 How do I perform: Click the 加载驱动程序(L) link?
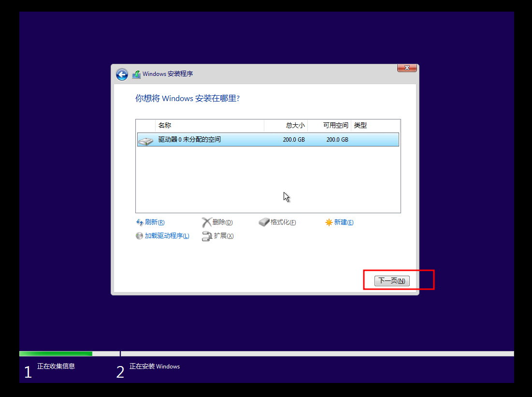point(167,235)
